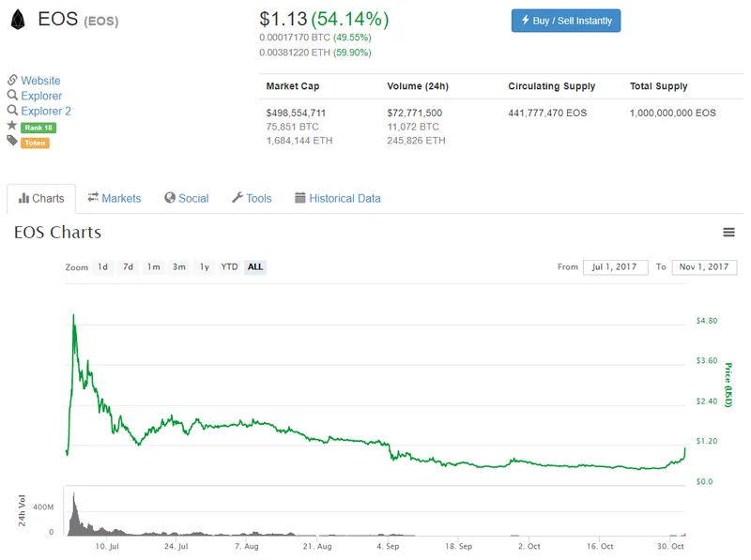Set chart zoom to YTD
The height and width of the screenshot is (560, 751).
point(229,266)
